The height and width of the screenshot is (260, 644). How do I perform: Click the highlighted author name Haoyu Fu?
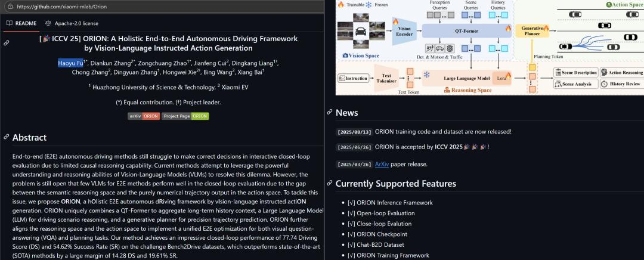click(70, 63)
